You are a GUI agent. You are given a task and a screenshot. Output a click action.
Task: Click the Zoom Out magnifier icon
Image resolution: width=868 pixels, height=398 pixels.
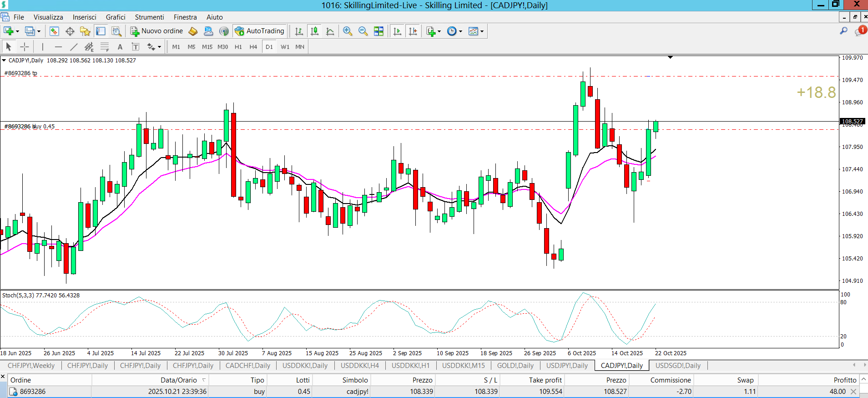coord(363,31)
